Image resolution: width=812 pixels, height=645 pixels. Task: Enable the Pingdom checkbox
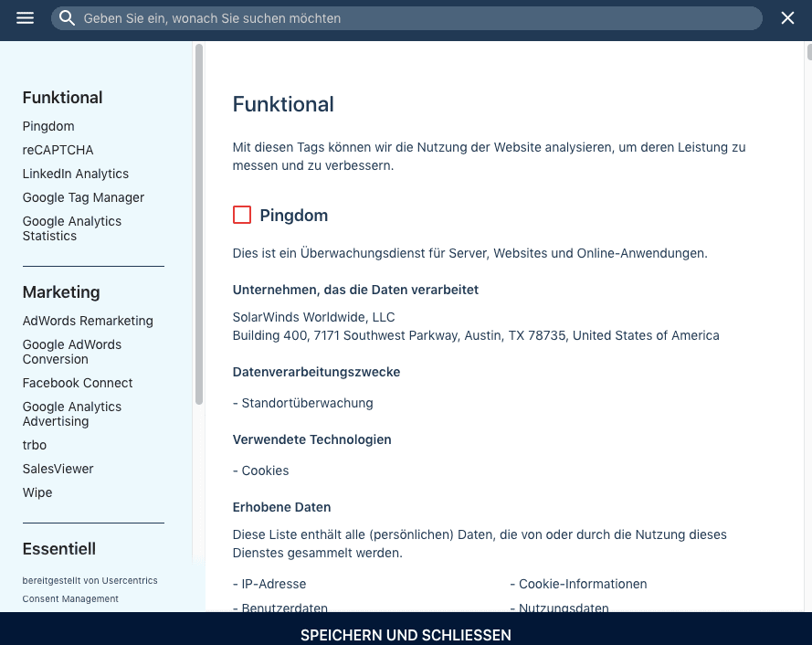tap(242, 215)
